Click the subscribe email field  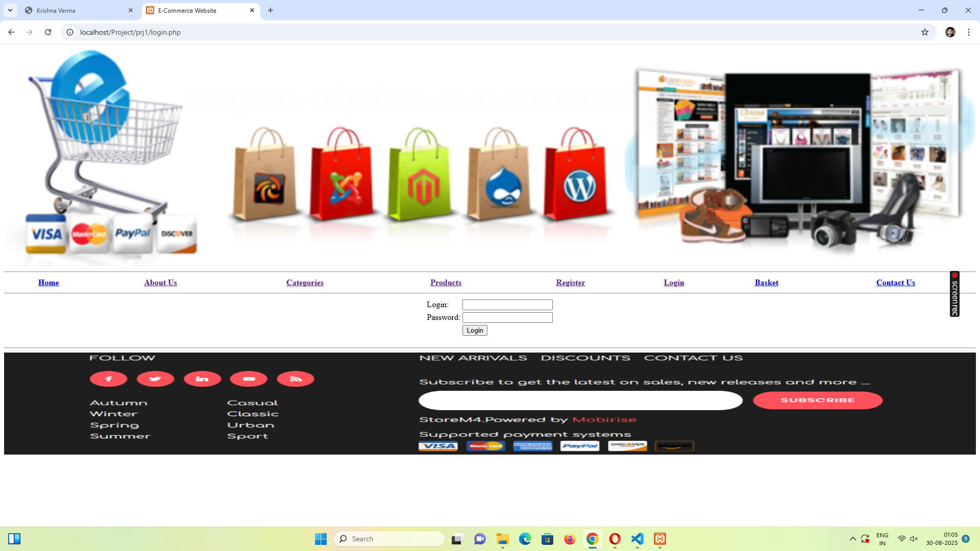[580, 400]
